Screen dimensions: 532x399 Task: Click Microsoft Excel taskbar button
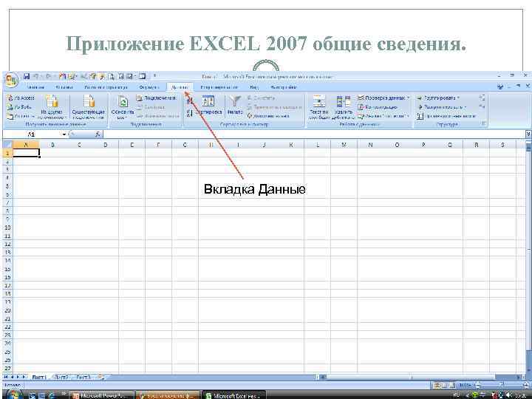pyautogui.click(x=234, y=395)
